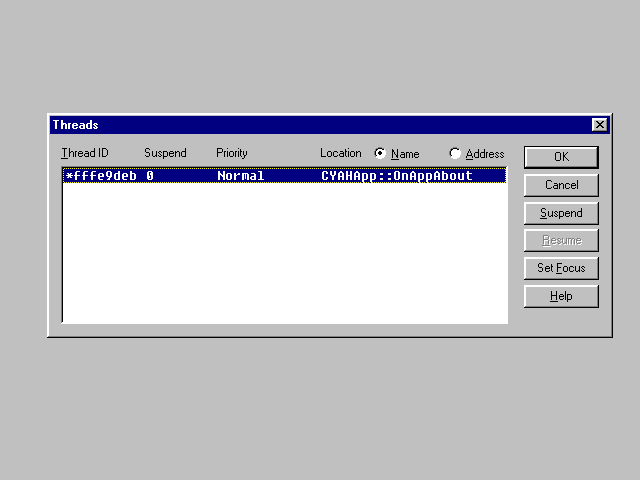
Task: Open Help for the Threads dialog
Action: (561, 297)
